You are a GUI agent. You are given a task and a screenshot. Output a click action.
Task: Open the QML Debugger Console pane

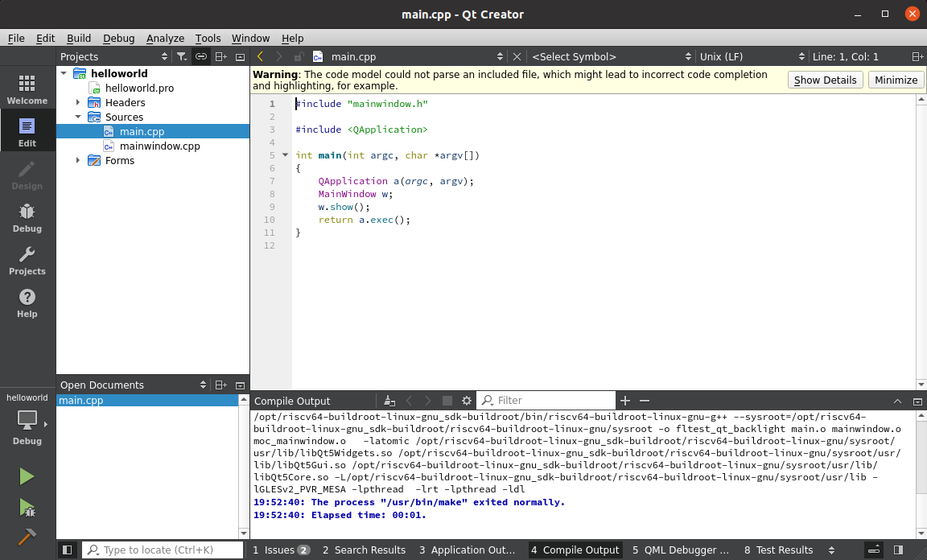681,550
